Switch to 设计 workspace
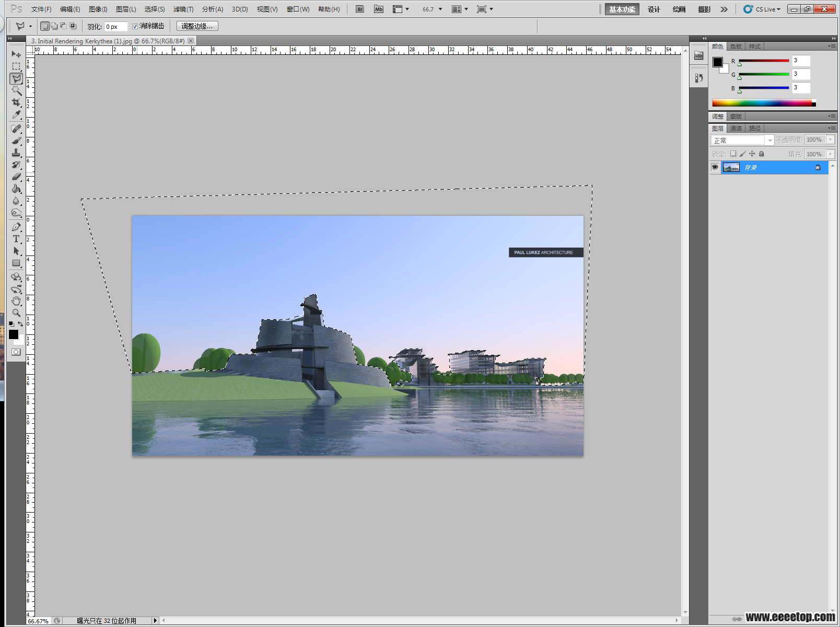The height and width of the screenshot is (627, 840). [654, 9]
